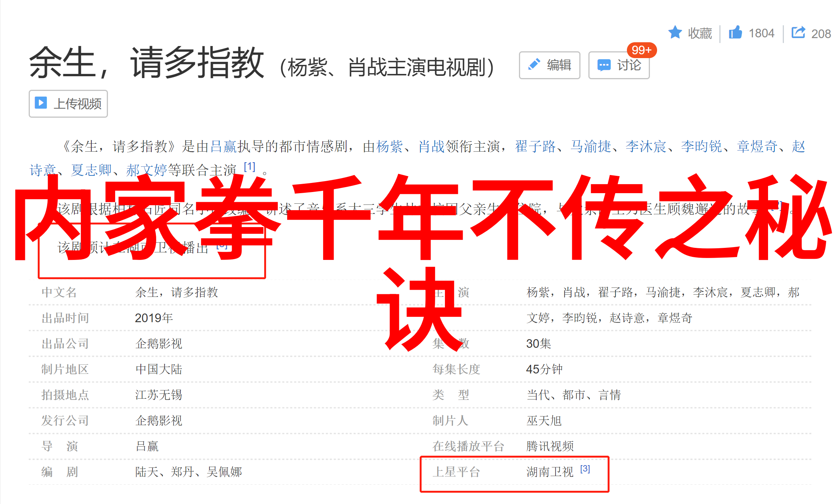Image resolution: width=839 pixels, height=504 pixels.
Task: Click the like count 1804
Action: (761, 33)
